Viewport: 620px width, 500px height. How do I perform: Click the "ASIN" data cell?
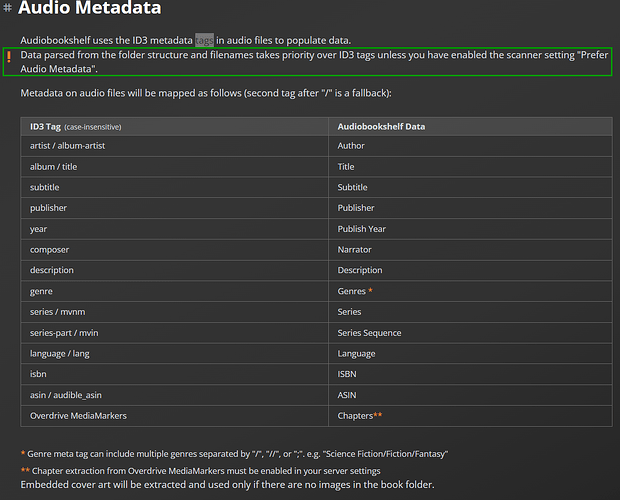(x=470, y=395)
